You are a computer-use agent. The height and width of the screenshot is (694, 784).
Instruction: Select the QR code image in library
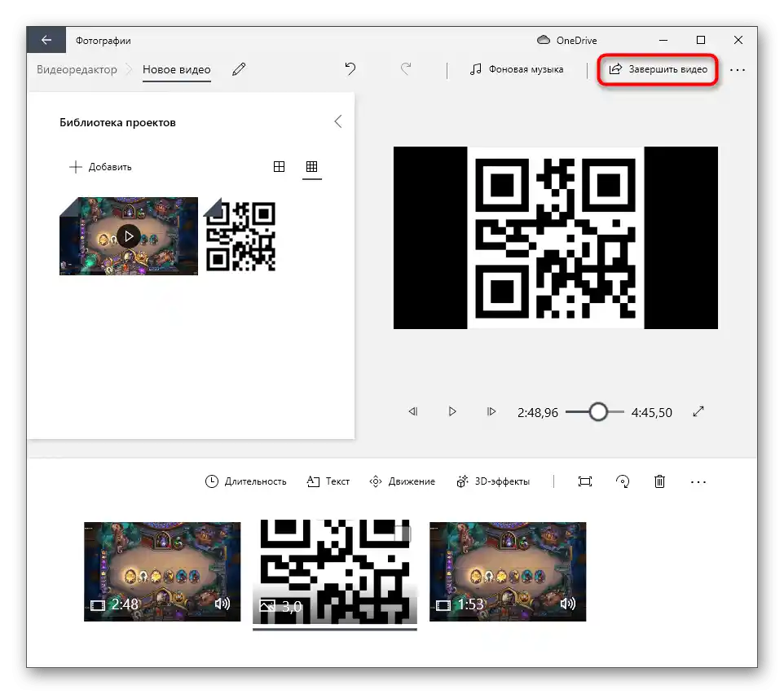point(240,236)
